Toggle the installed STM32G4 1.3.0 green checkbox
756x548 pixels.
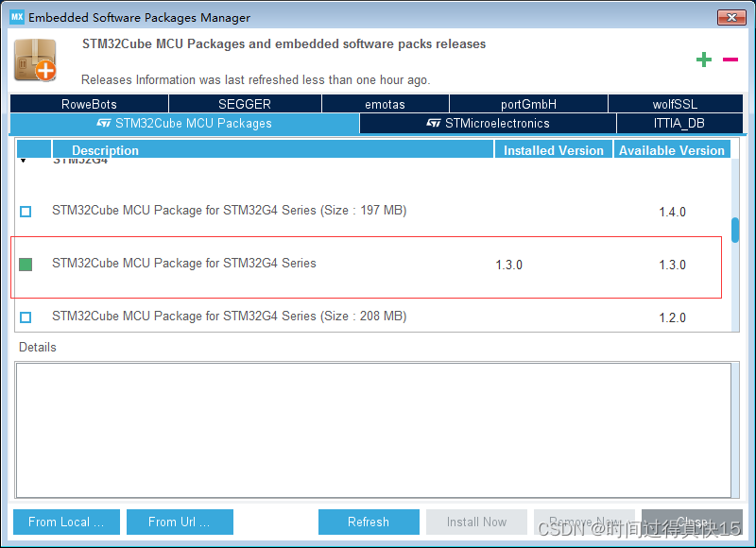26,265
